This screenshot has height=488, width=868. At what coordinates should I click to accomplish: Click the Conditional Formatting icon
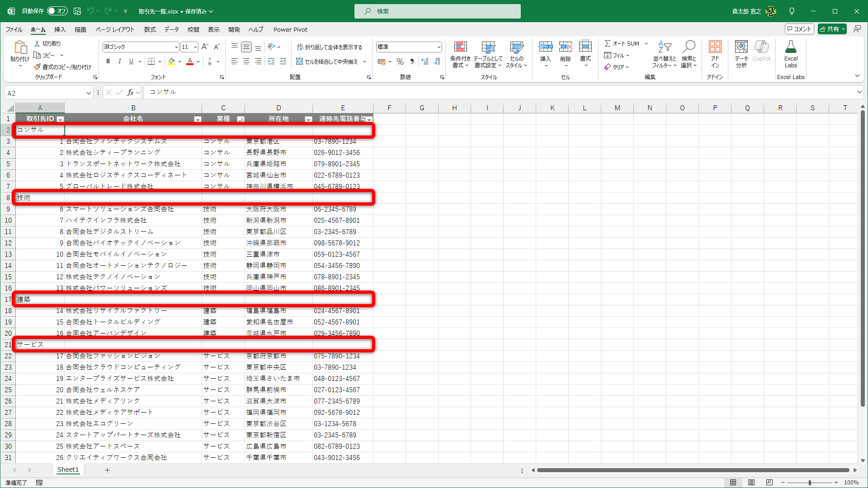pos(460,47)
